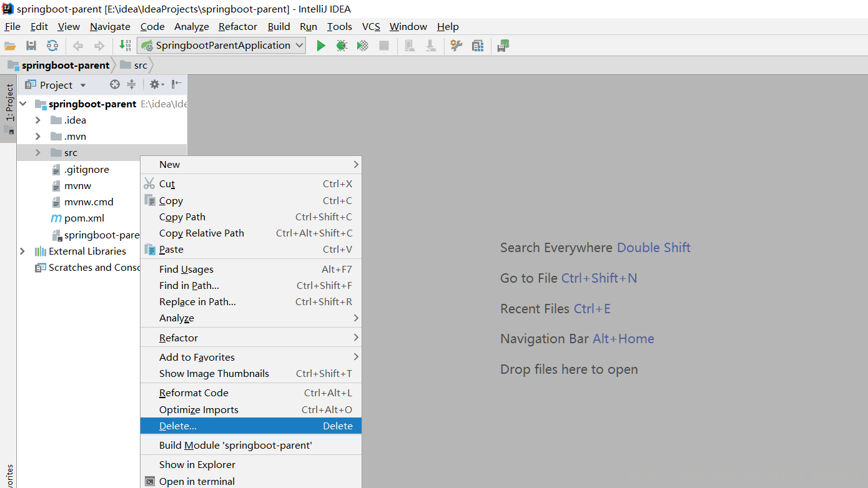Click the Paste clipboard icon in context menu
Image resolution: width=868 pixels, height=488 pixels.
[150, 249]
